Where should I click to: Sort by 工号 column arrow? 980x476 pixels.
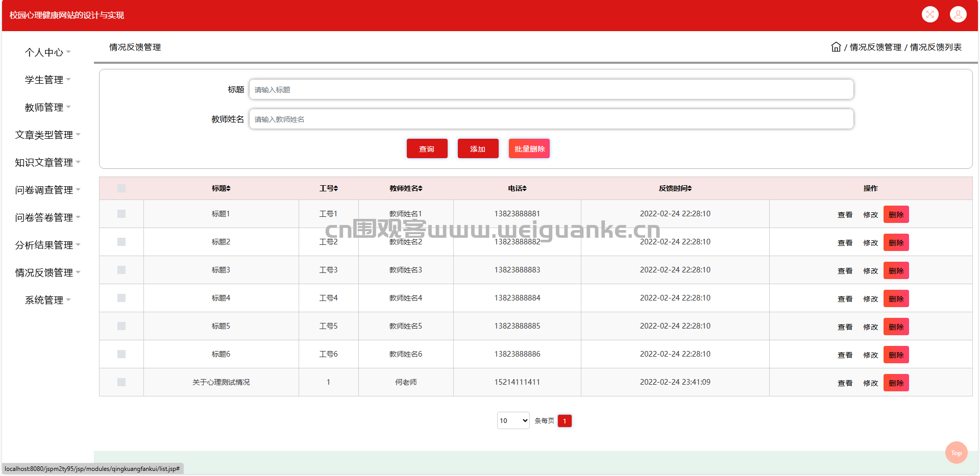(x=336, y=189)
